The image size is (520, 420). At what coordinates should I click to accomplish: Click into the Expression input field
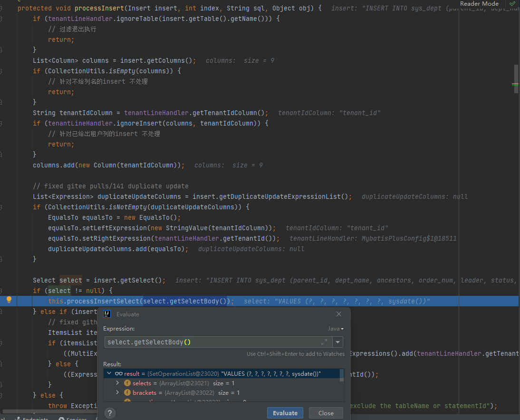coord(212,342)
